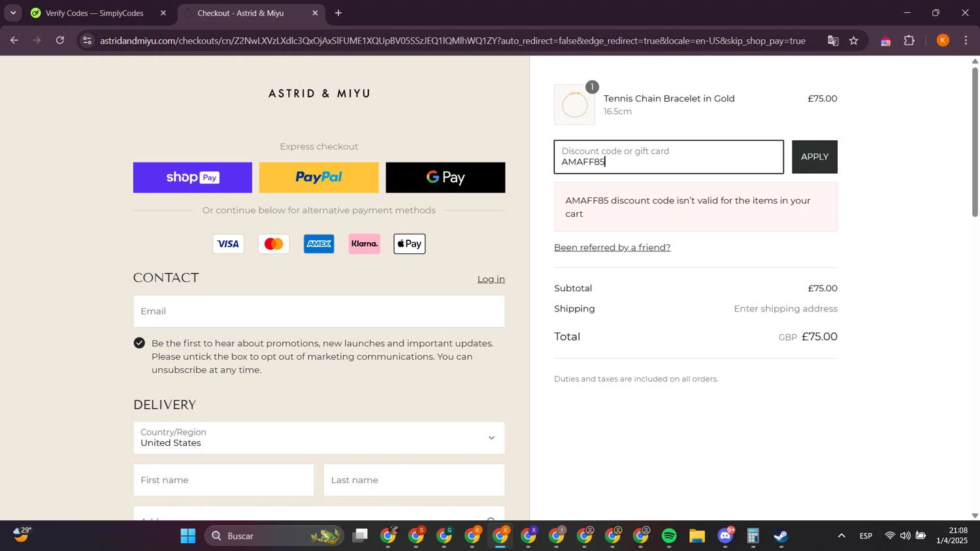980x551 pixels.
Task: Open the Wi-Fi network icon
Action: [890, 536]
